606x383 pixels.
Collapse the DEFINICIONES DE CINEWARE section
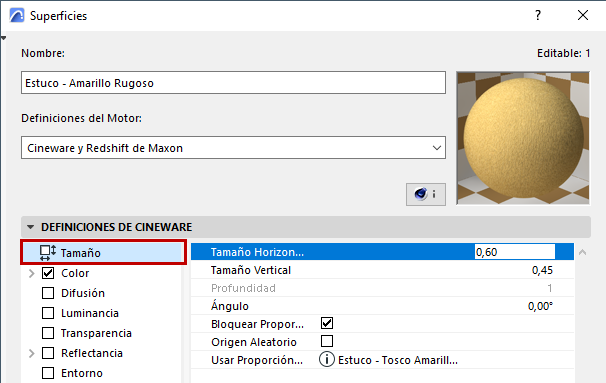[31, 227]
